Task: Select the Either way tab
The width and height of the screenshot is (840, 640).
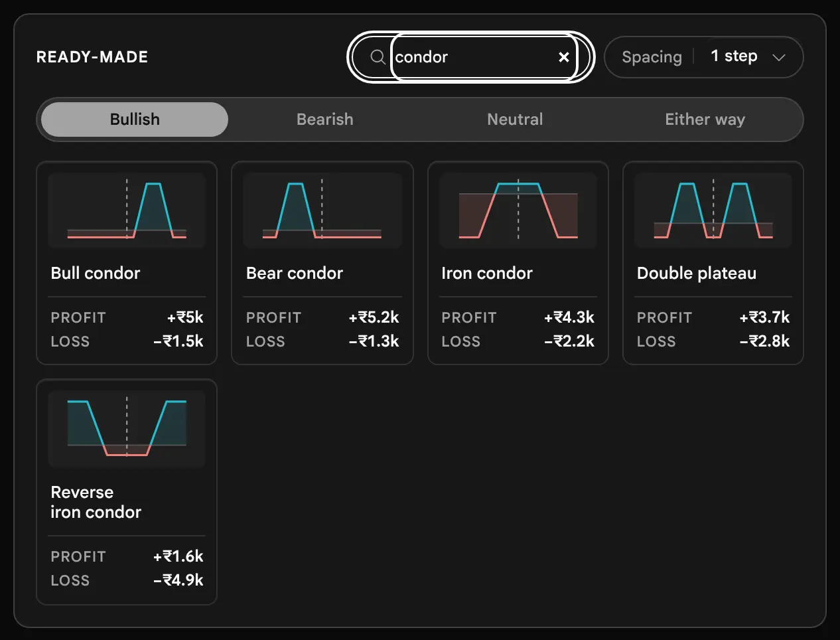Action: pos(705,120)
